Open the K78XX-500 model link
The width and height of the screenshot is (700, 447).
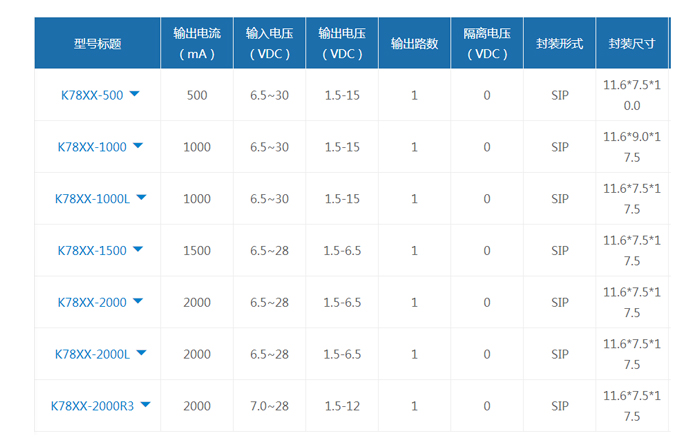point(92,95)
